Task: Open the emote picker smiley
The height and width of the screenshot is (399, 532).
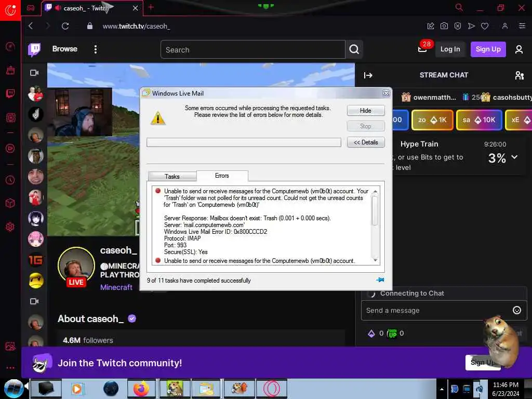Action: (517, 310)
